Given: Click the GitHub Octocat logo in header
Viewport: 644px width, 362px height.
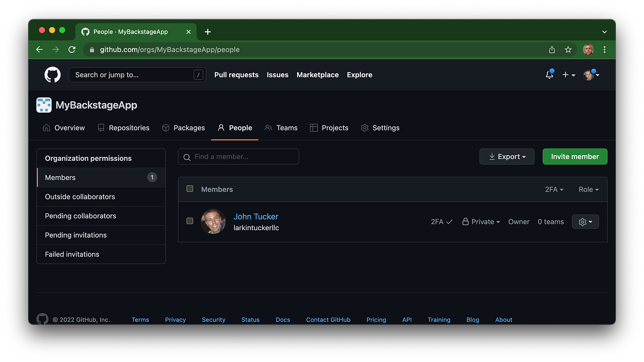Looking at the screenshot, I should click(x=52, y=74).
